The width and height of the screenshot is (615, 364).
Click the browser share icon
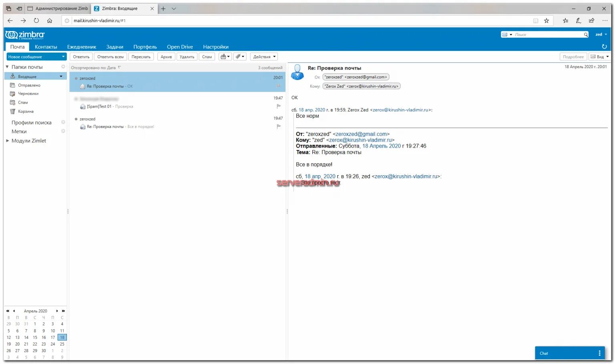coord(592,20)
